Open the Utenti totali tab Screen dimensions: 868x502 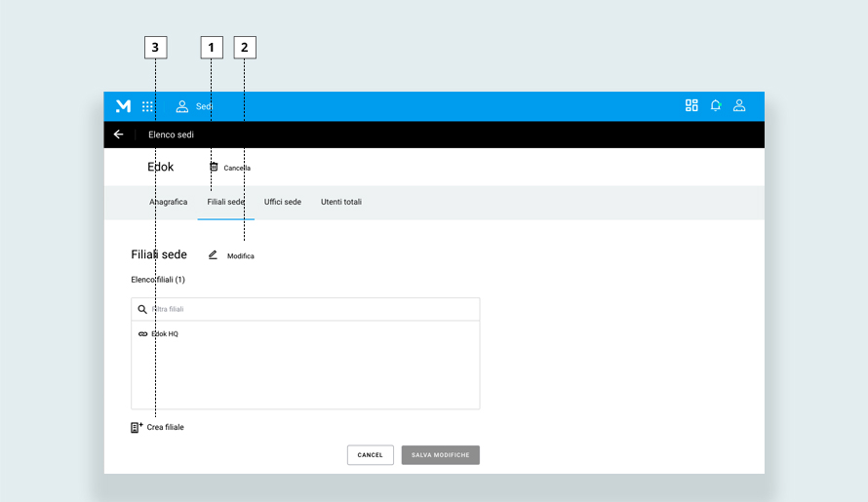click(341, 202)
